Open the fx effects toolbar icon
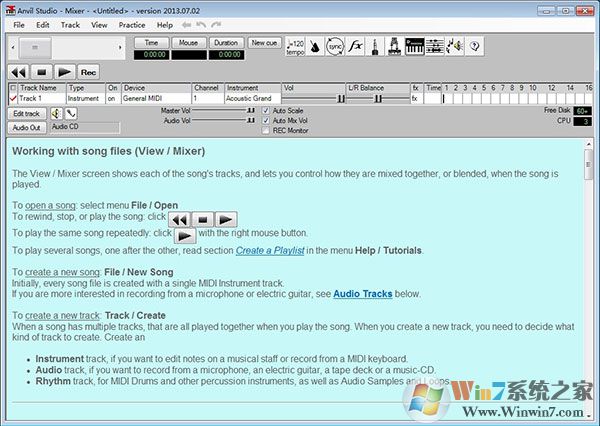Screen dimensions: 600x426 click(355, 47)
